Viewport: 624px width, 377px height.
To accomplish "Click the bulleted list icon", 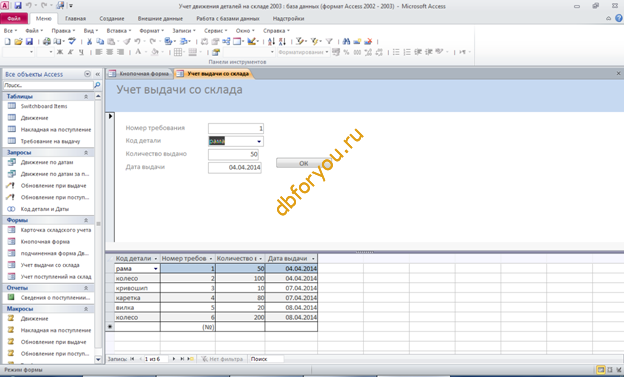I will coord(396,52).
